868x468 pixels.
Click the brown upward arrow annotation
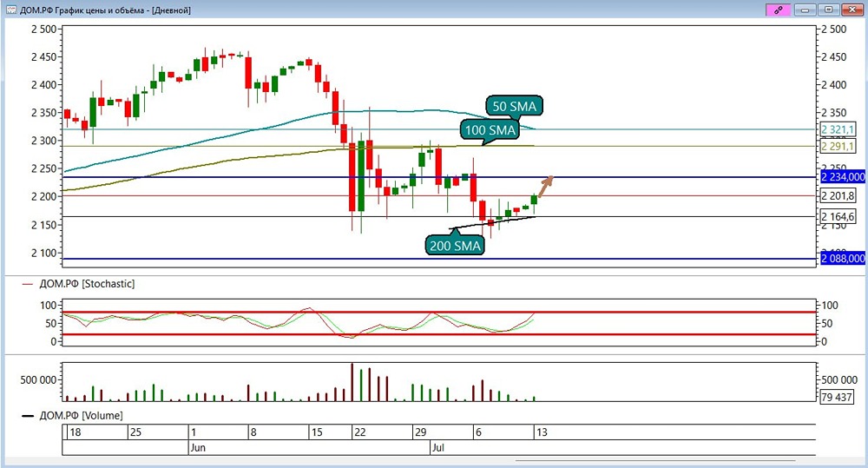[546, 186]
